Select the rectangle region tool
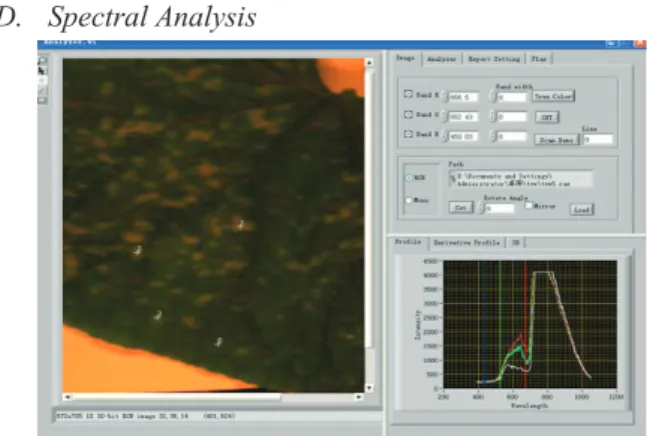Image resolution: width=647 pixels, height=436 pixels. tap(43, 100)
